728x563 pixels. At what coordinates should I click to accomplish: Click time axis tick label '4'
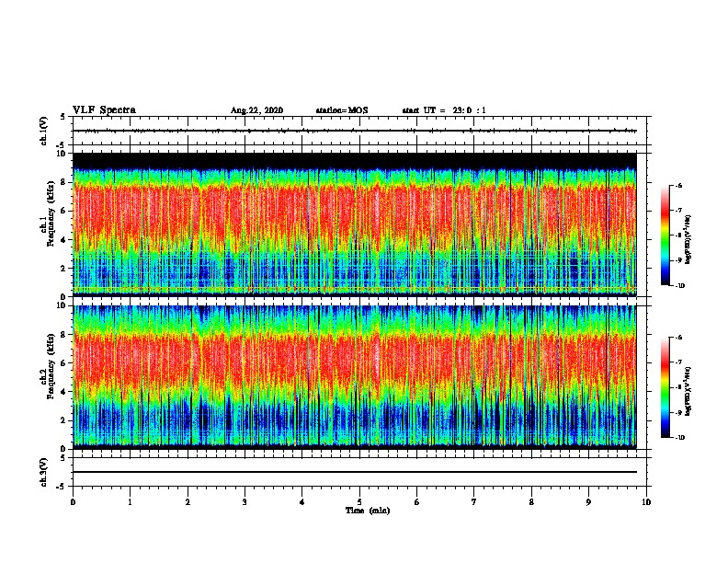click(302, 502)
